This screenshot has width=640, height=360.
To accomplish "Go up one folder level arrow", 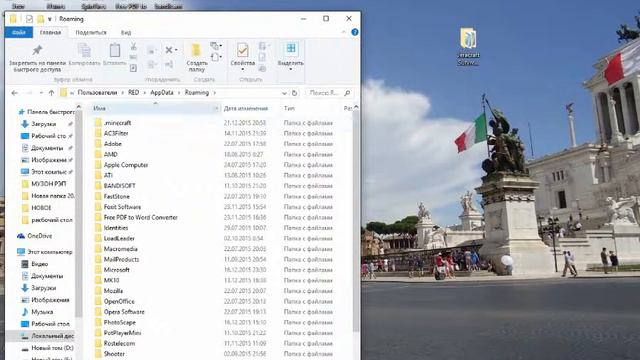I will pyautogui.click(x=51, y=93).
